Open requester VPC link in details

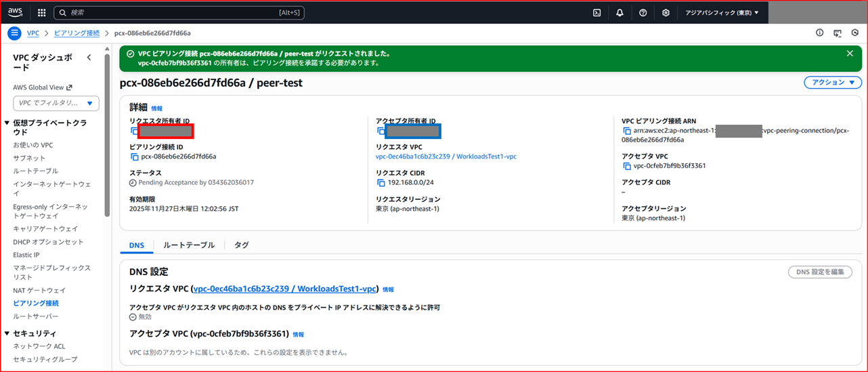pos(446,157)
